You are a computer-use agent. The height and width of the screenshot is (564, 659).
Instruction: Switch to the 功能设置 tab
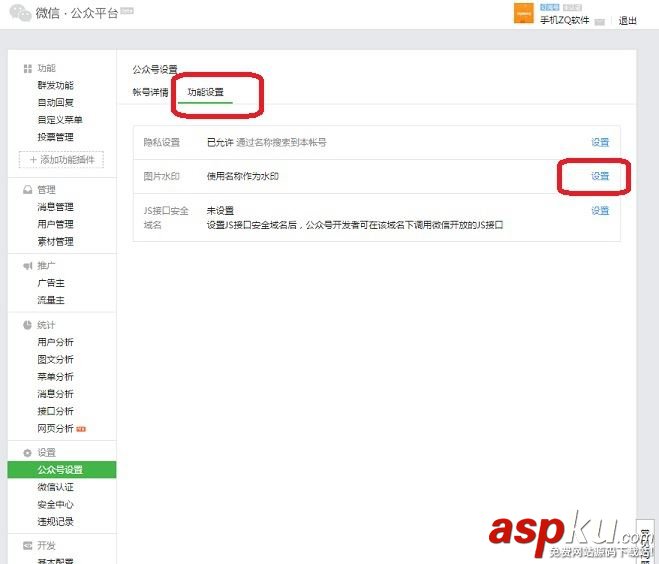[206, 92]
